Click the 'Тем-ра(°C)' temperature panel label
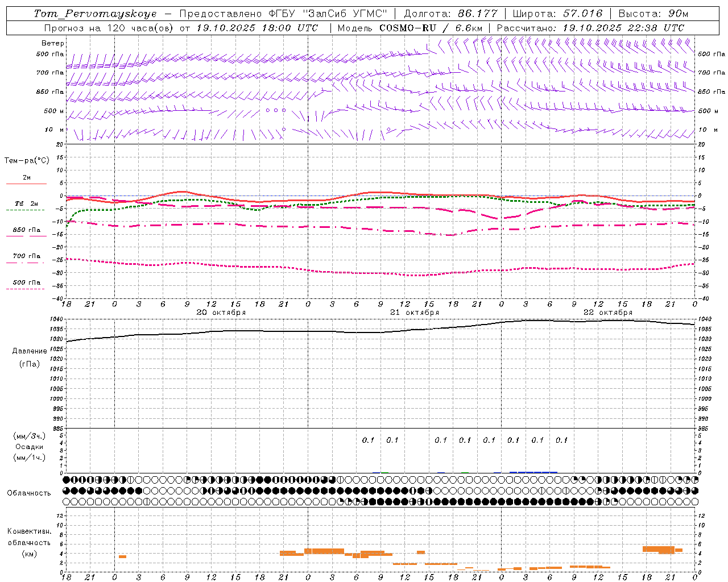This screenshot has height=582, width=728. pyautogui.click(x=27, y=161)
